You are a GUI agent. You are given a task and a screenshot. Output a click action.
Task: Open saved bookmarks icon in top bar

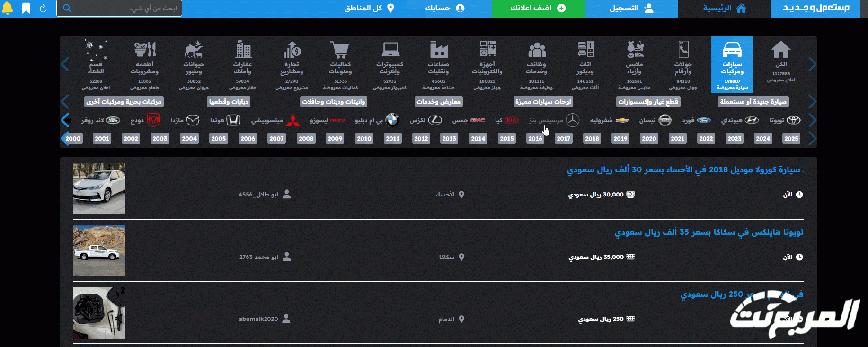click(x=26, y=8)
